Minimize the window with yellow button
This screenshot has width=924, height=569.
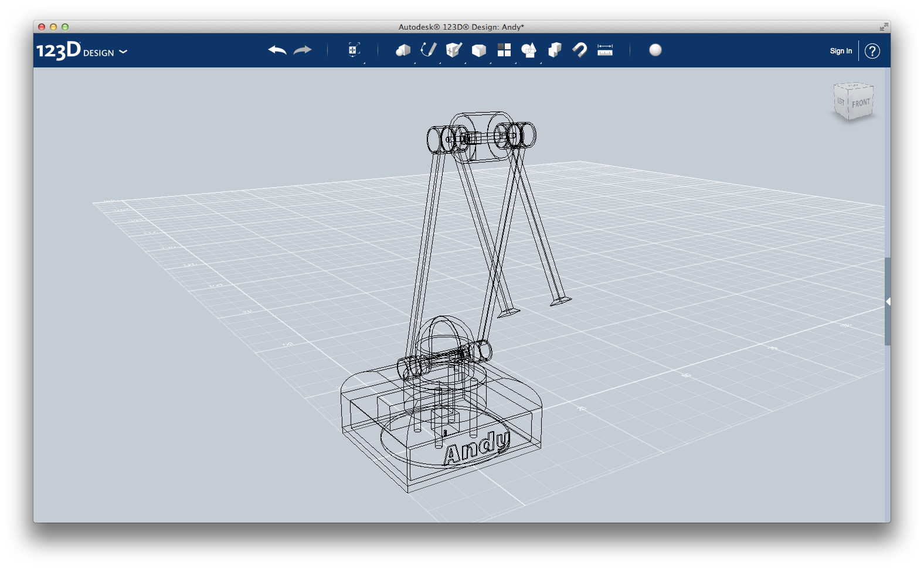(53, 27)
